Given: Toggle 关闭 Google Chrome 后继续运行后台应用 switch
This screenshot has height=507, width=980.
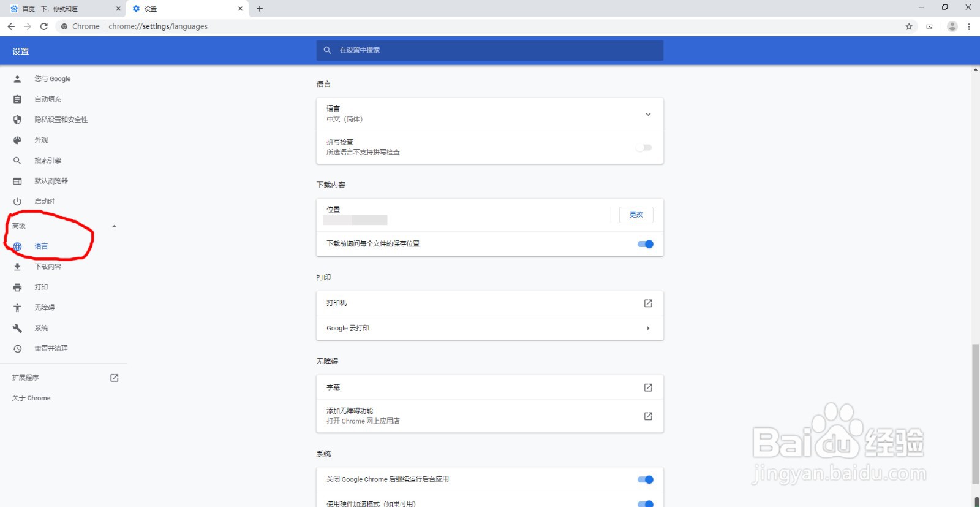Looking at the screenshot, I should 646,479.
